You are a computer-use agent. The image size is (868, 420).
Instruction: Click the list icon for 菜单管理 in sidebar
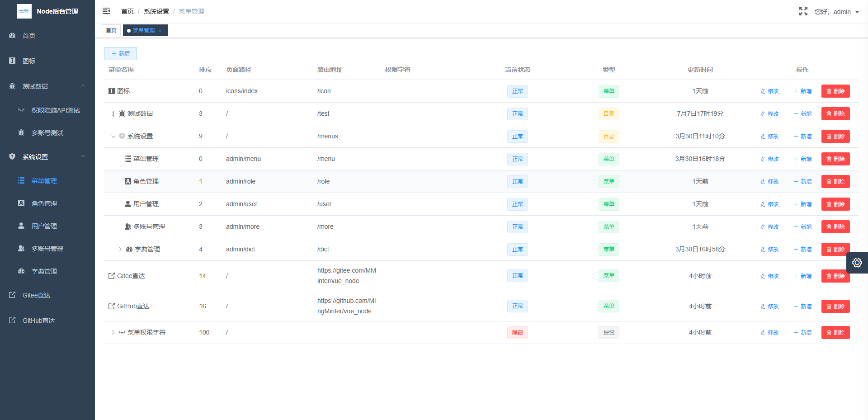pos(21,180)
